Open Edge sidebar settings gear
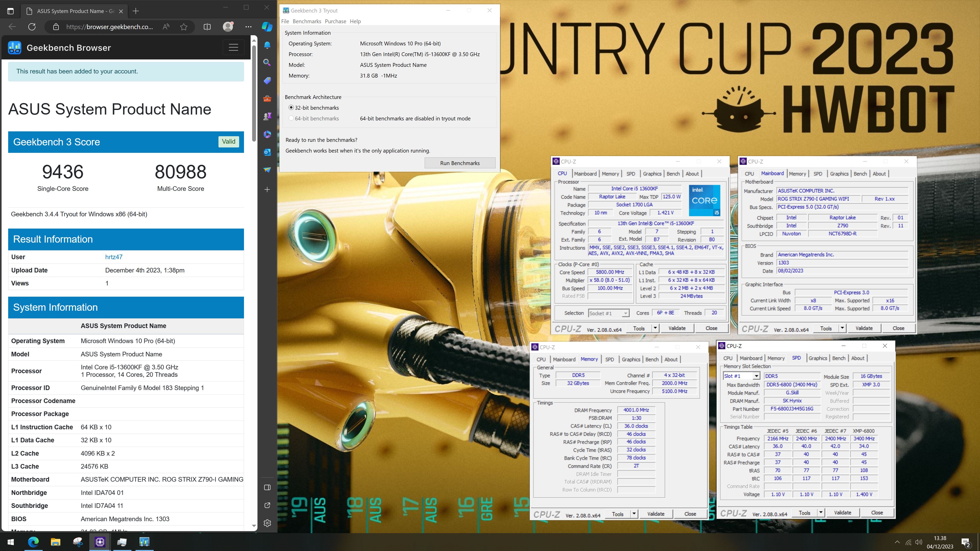980x551 pixels. coord(267,523)
